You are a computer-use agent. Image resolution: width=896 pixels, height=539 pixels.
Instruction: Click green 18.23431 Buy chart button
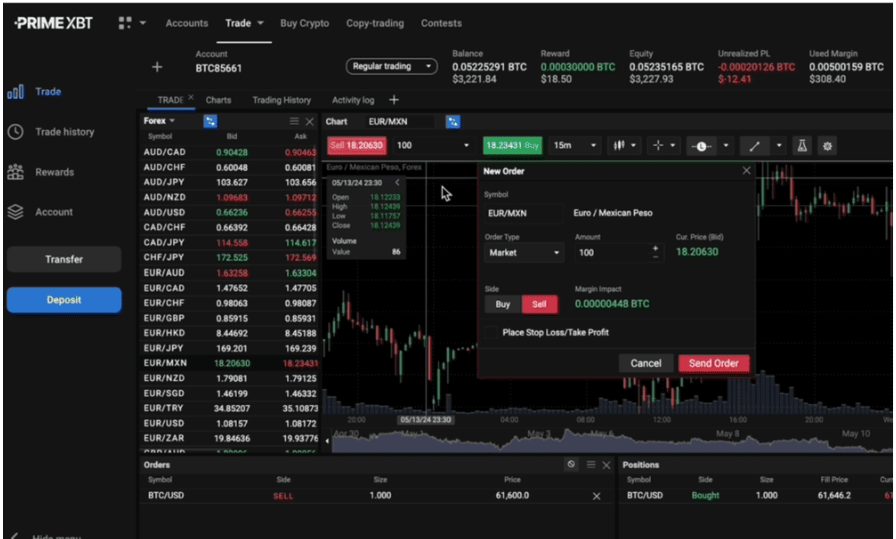(x=512, y=146)
